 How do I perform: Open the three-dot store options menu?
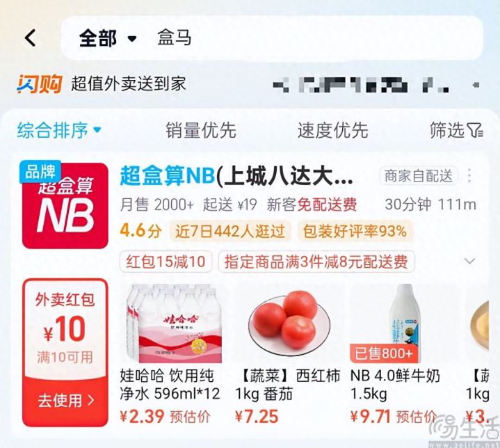[469, 175]
